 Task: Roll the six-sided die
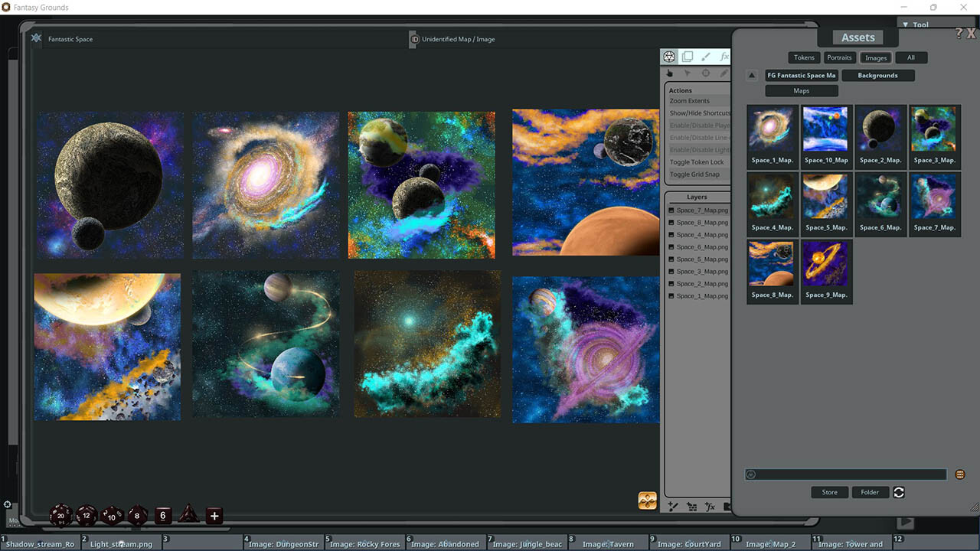pos(162,515)
